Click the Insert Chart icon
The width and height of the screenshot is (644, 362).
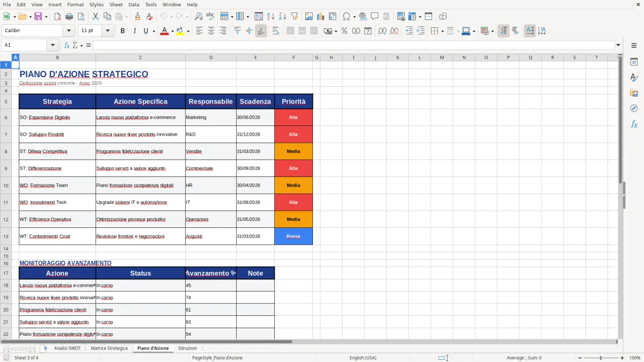321,16
